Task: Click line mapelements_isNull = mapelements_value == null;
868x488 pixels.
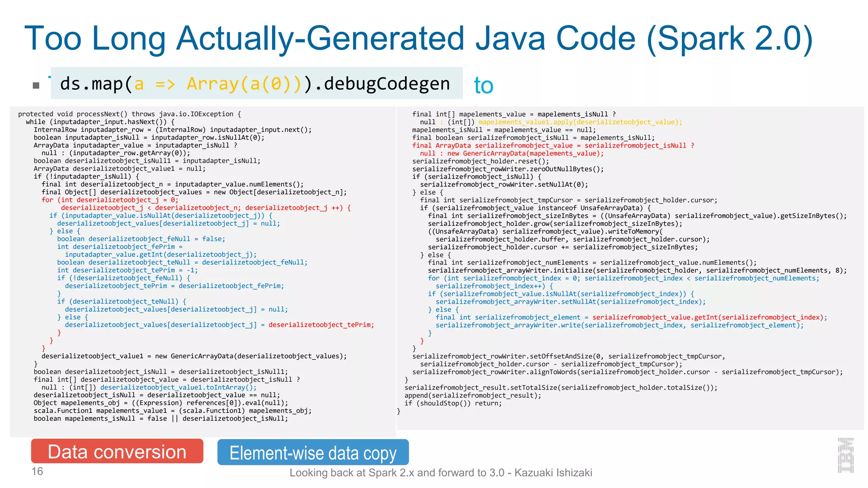Action: [x=504, y=130]
